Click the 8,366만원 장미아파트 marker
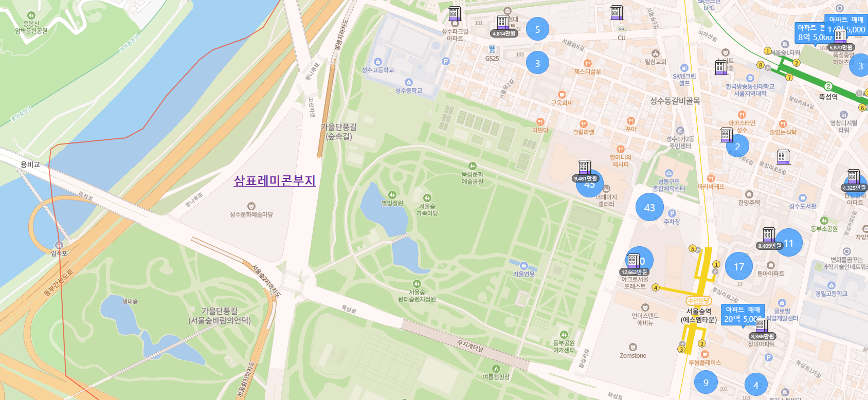The height and width of the screenshot is (400, 868). pos(762,329)
